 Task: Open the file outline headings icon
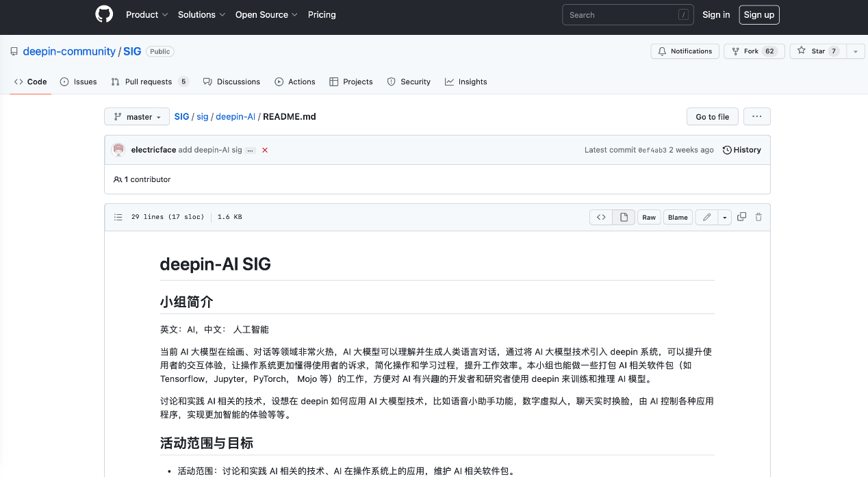[x=118, y=217]
